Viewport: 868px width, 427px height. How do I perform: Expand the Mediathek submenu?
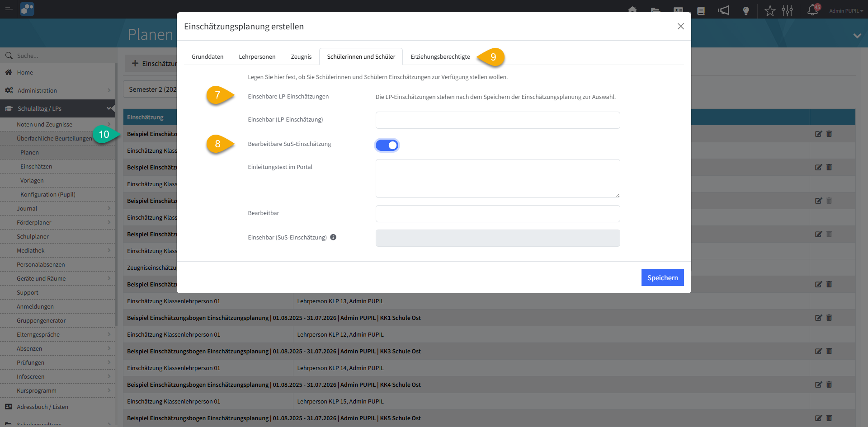pos(109,250)
